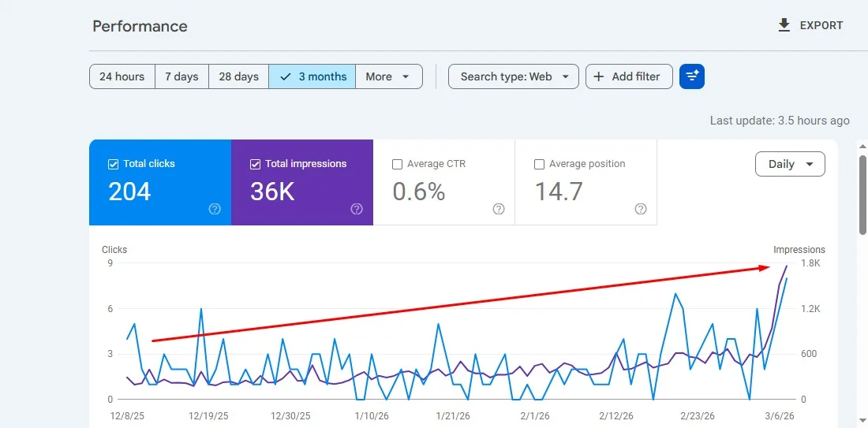Open the Search type: Web dropdown

pyautogui.click(x=514, y=76)
